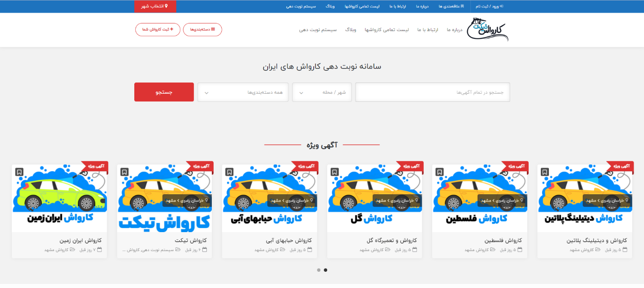Screen dimensions: 644x288
Task: Click the bookmark icon beside علاقه‌مندی ها
Action: pyautogui.click(x=462, y=6)
